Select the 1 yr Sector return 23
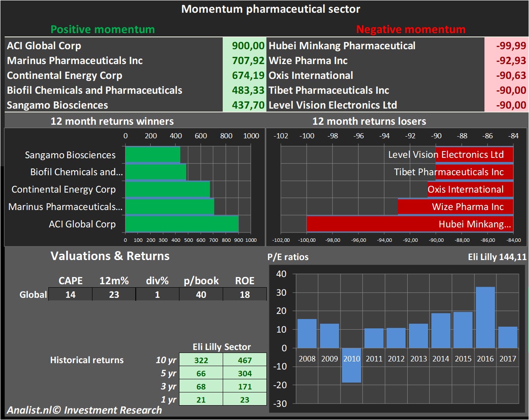Viewport: 529px width, 420px height. 245,400
